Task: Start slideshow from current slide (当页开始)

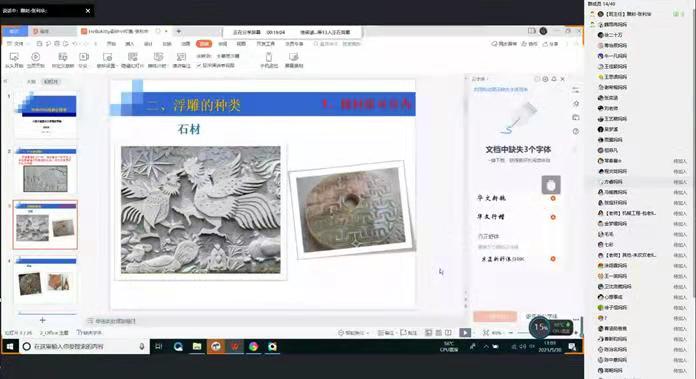Action: coord(36,60)
